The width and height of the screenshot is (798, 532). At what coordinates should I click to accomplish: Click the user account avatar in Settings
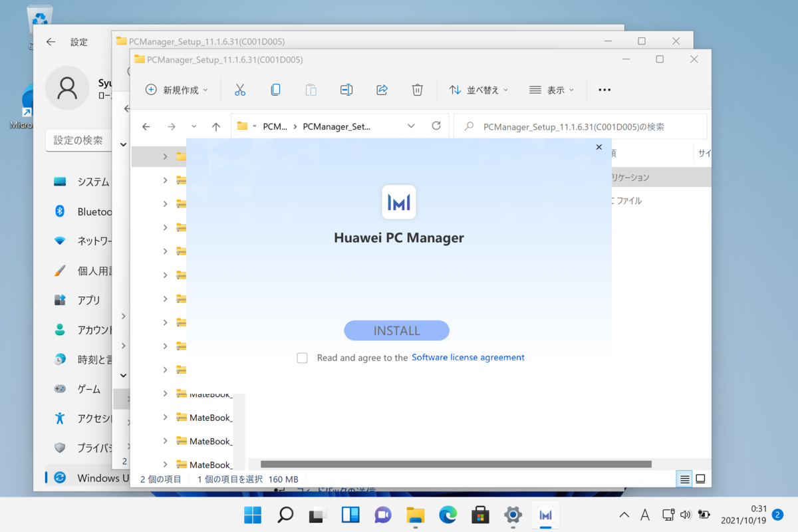pos(67,88)
